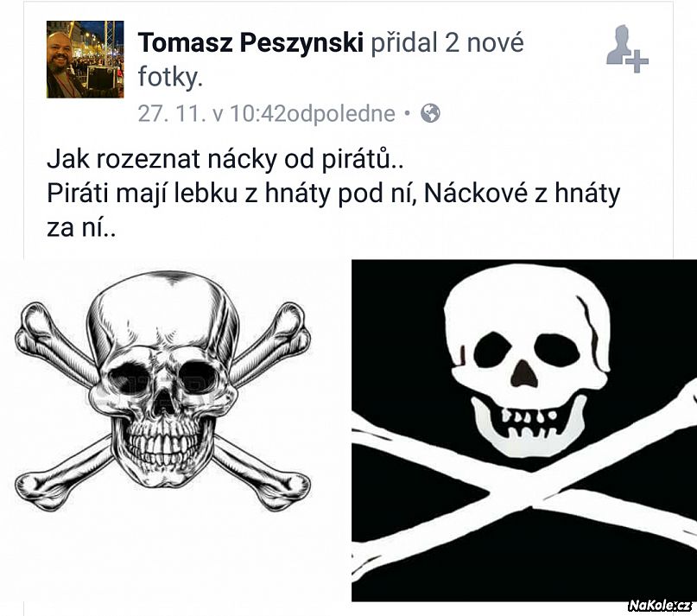Open Tomasz Peszynski's profile picture
697x616 pixels.
click(85, 59)
